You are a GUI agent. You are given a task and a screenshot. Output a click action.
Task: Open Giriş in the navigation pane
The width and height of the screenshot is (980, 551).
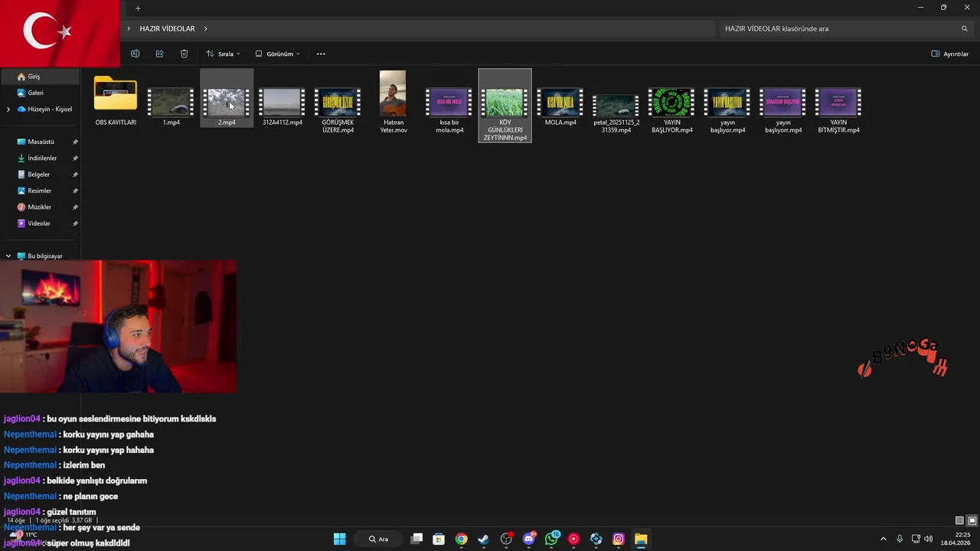(41, 77)
